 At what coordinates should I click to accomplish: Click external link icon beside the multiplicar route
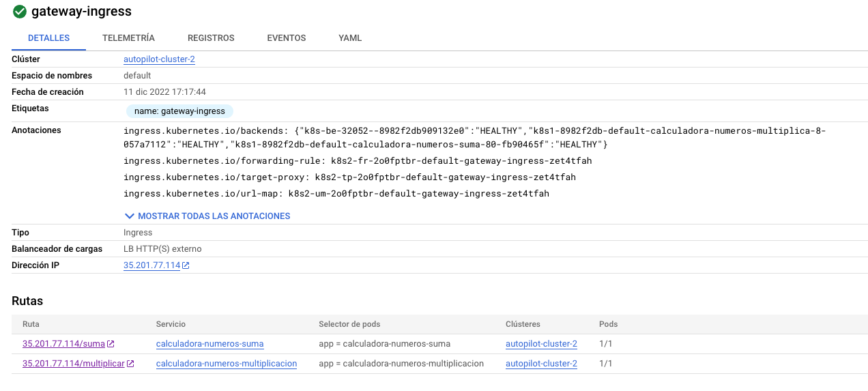pos(130,364)
